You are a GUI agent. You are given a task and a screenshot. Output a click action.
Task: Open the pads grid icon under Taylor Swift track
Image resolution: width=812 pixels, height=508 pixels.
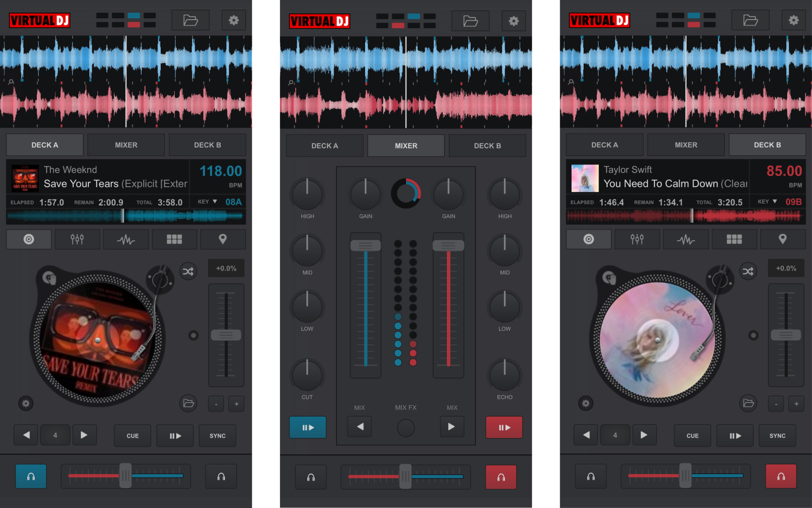(734, 239)
